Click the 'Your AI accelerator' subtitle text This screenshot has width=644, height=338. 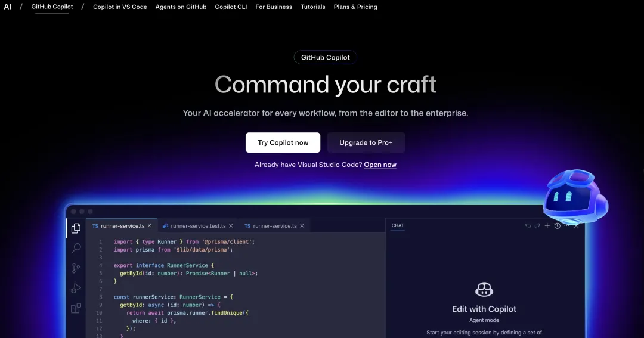point(326,113)
